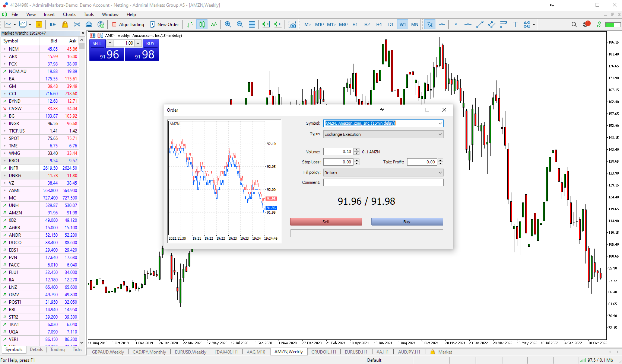Switch chart to H1 timeframe
Screen dimensions: 622x364
[355, 25]
